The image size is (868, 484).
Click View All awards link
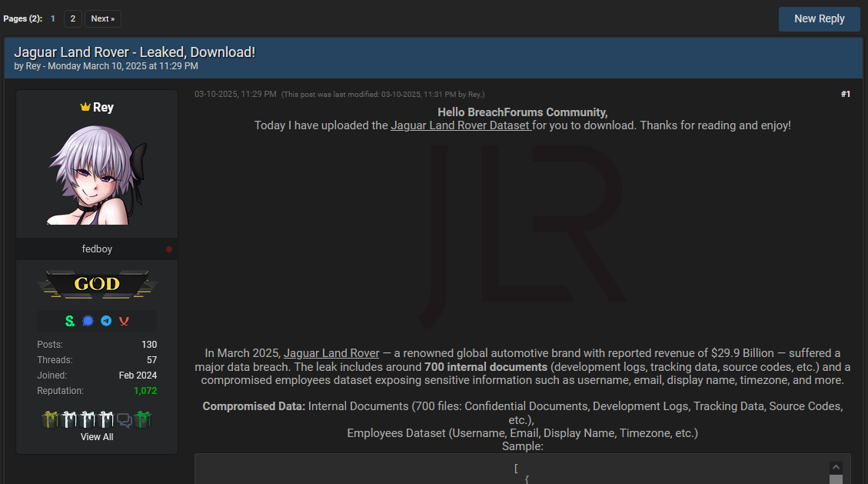click(97, 437)
